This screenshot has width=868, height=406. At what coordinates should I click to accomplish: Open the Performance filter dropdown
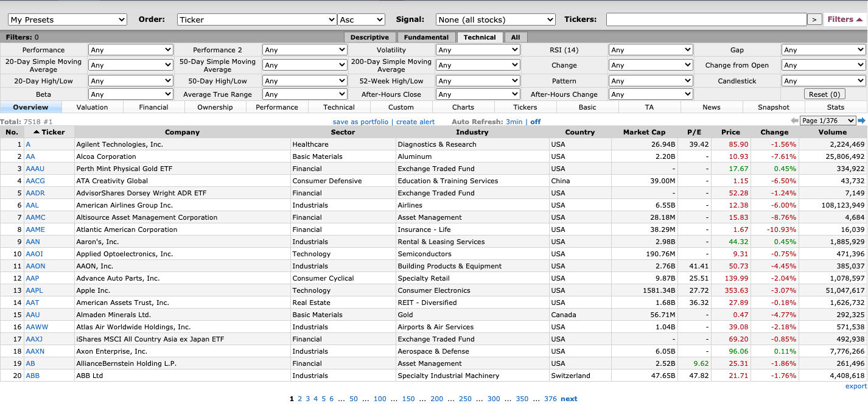pos(131,50)
